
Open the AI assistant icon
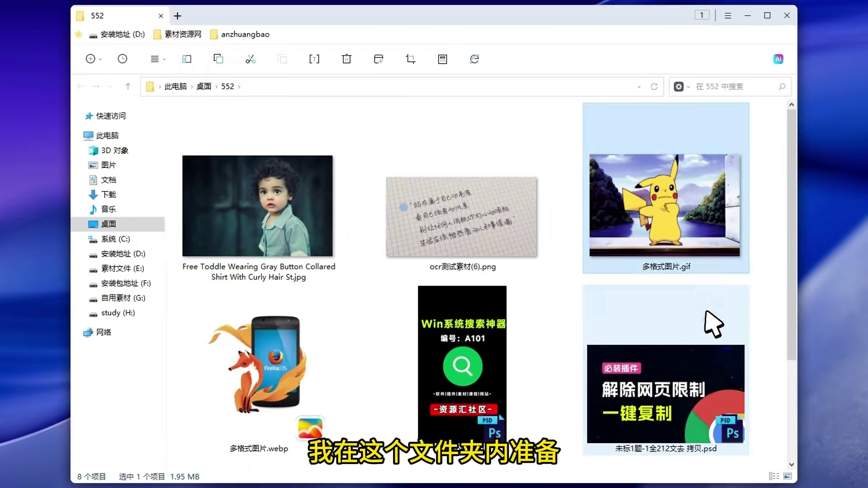778,59
